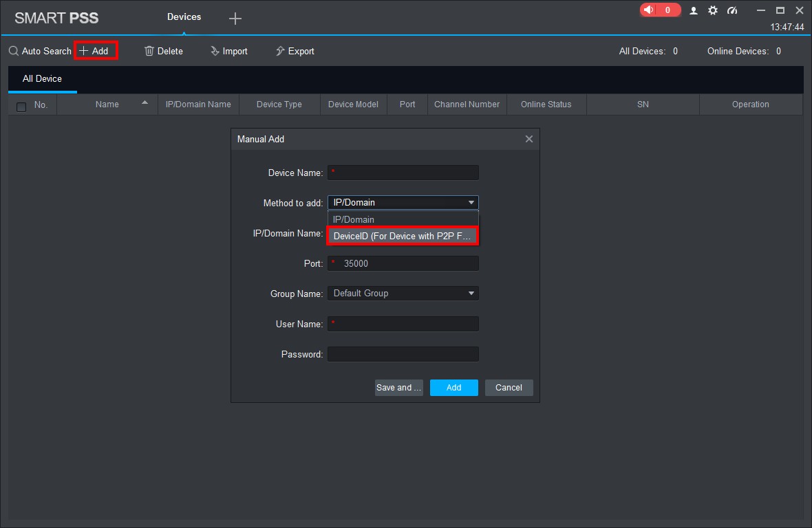Close the Manual Add dialog
This screenshot has height=528, width=812.
[528, 139]
